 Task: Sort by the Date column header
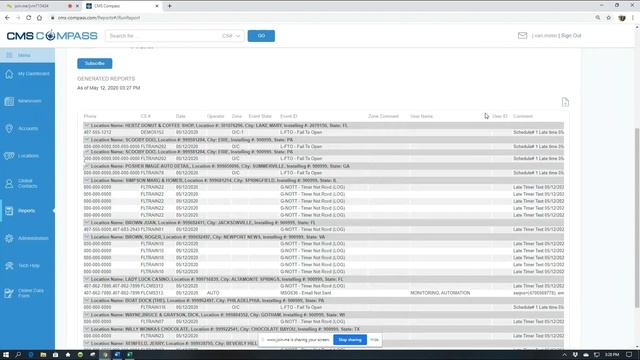click(180, 116)
